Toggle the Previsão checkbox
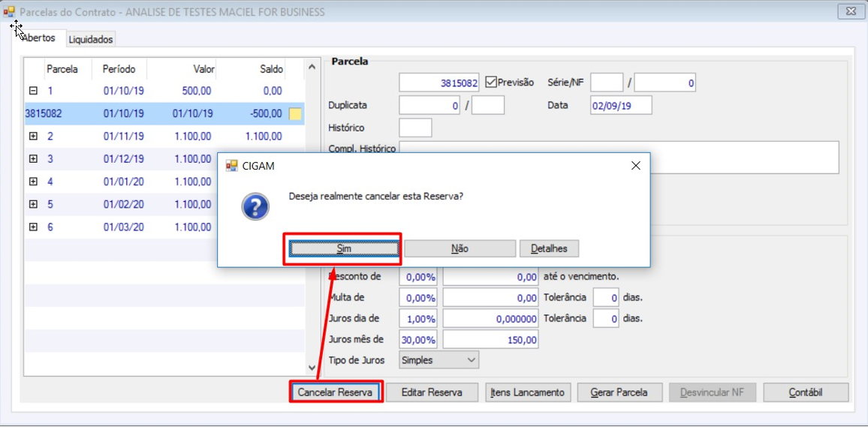This screenshot has height=427, width=868. coord(490,83)
